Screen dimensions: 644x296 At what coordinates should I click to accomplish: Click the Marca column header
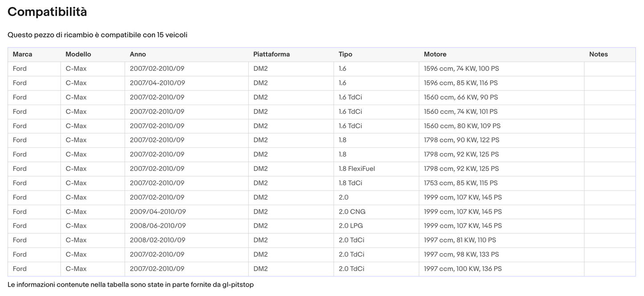[x=22, y=54]
